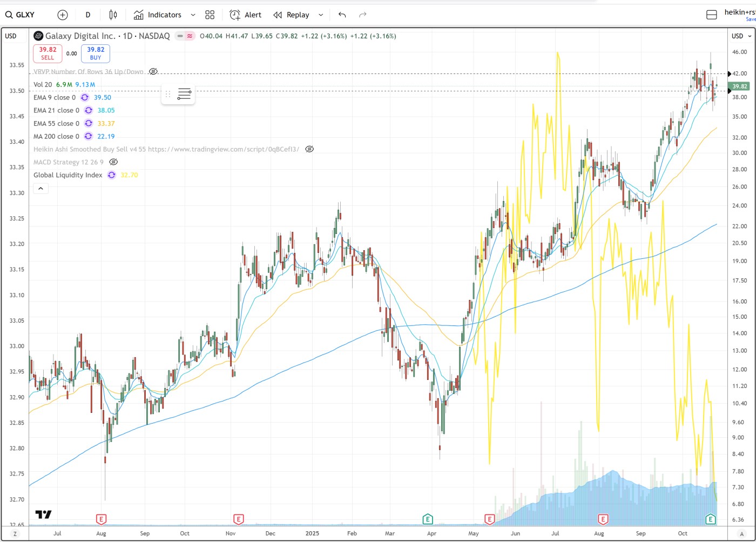The image size is (756, 542).
Task: Click the add symbol to compare plus icon
Action: click(x=63, y=15)
